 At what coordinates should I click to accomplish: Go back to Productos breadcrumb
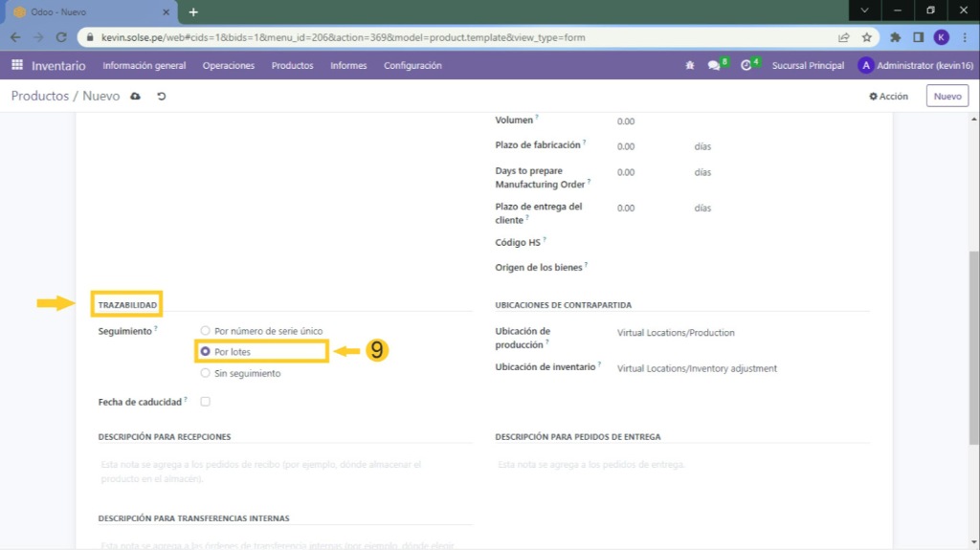(x=40, y=97)
